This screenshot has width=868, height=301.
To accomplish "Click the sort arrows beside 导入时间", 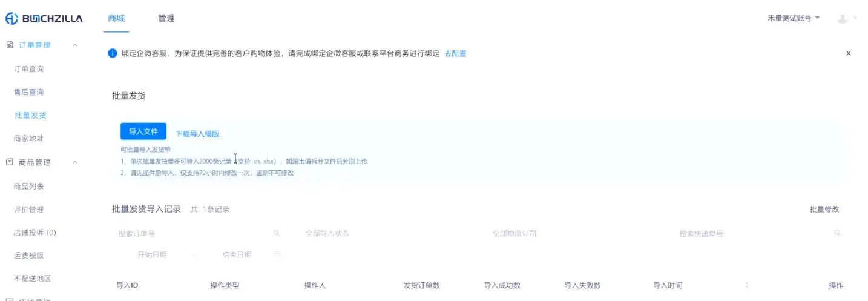I will [x=746, y=285].
